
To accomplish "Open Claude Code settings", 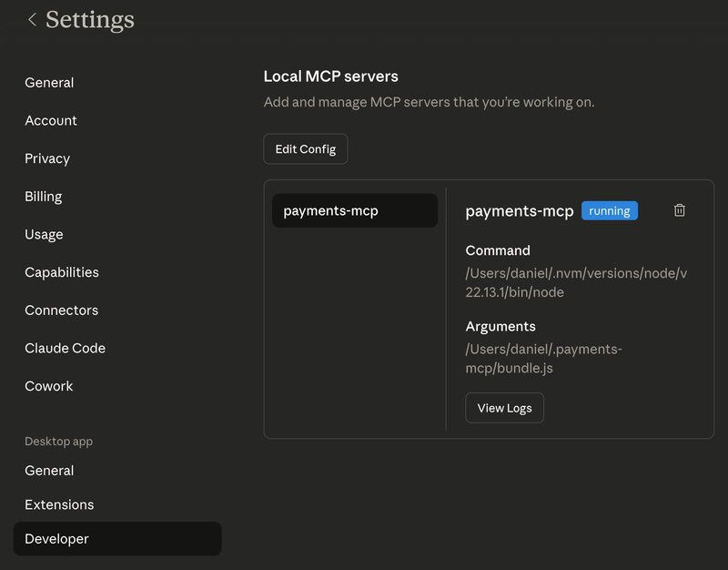I will coord(65,348).
